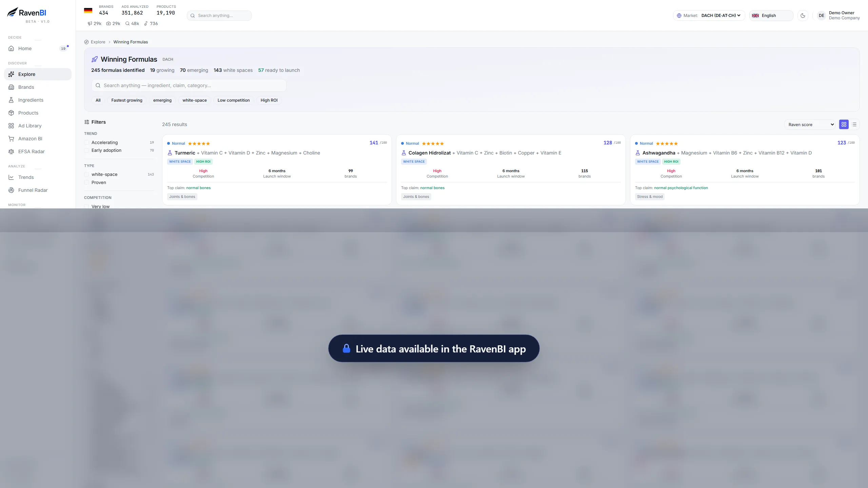Click the top Search anything field
Screen dimensions: 868x488
click(x=219, y=16)
